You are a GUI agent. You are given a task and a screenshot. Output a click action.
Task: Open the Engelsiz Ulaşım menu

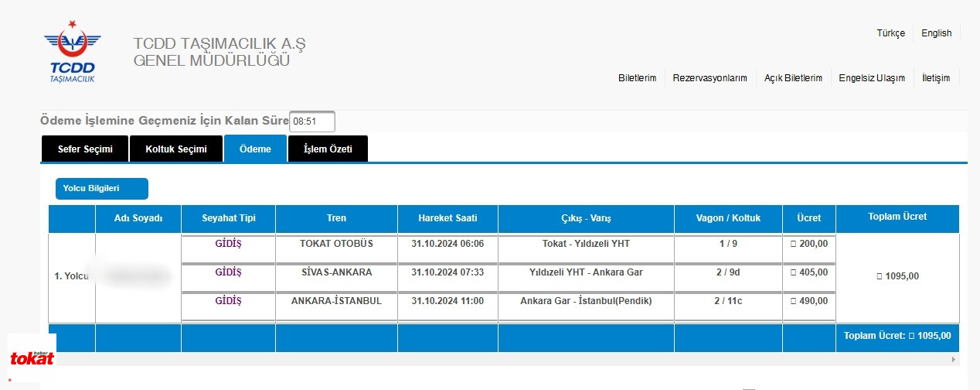(x=872, y=78)
